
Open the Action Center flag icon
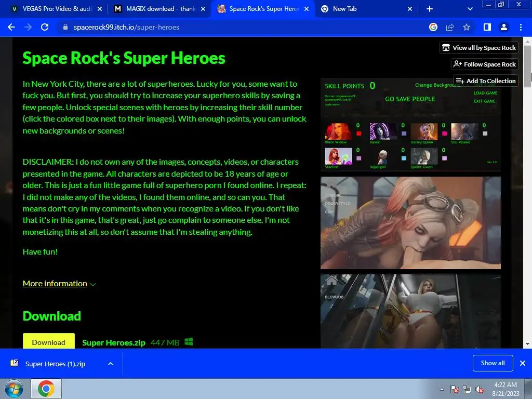point(454,389)
